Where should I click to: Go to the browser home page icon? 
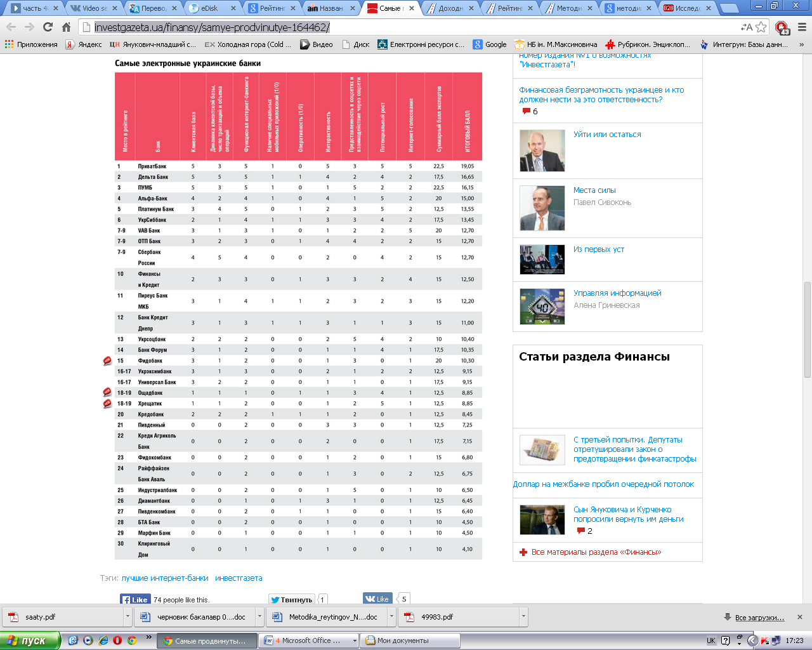(x=66, y=27)
